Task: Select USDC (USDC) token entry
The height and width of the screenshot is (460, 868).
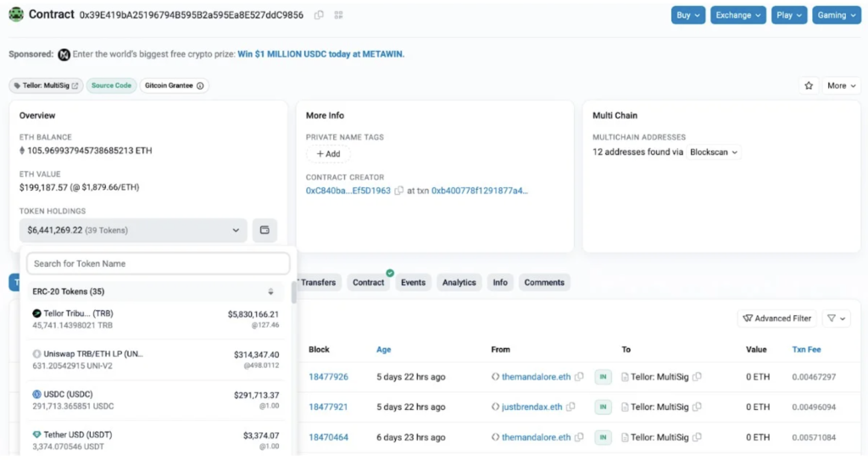Action: pos(156,400)
